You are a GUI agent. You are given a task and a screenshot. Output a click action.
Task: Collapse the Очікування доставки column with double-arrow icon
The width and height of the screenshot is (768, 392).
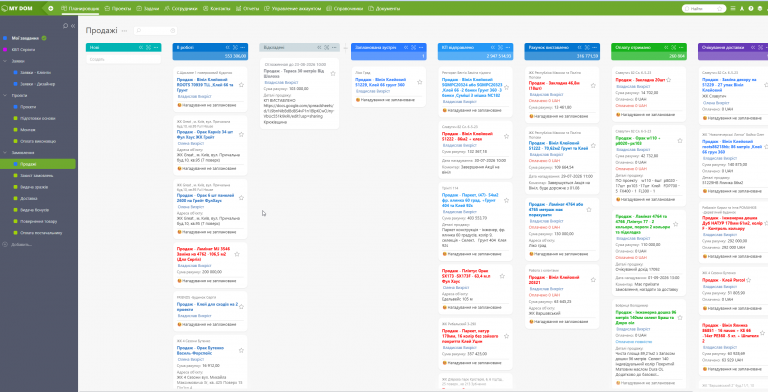pos(753,48)
